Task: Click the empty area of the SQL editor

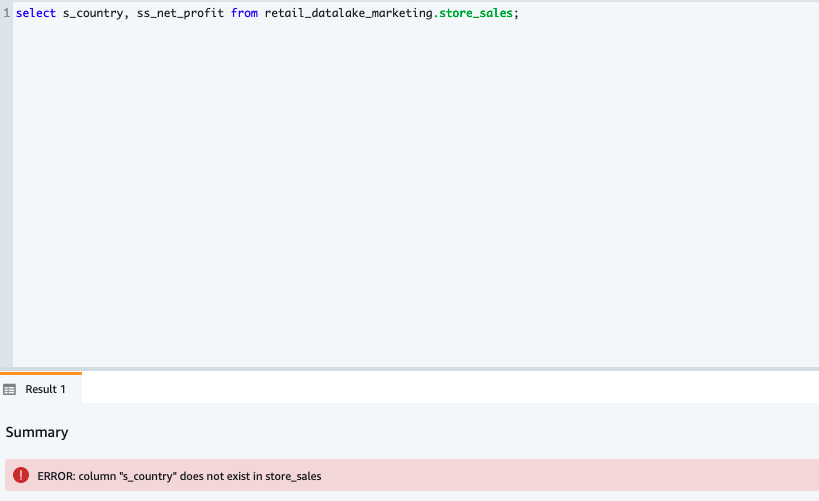Action: (416, 193)
